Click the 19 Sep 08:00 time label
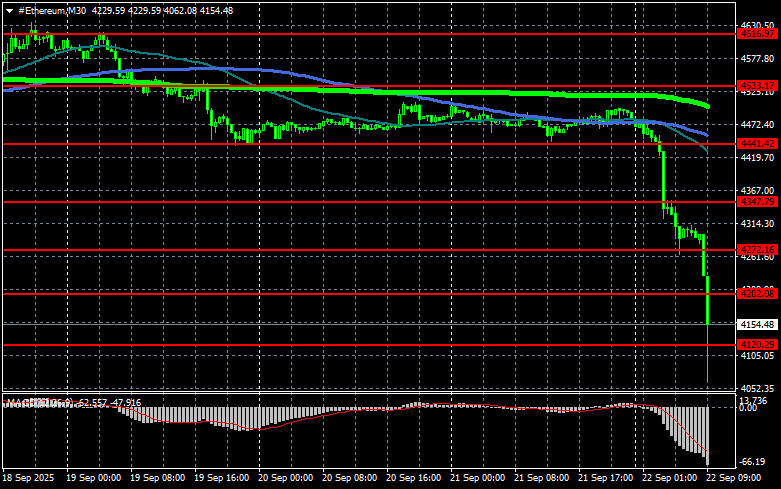Screen dimensions: 781x489 (x=157, y=478)
